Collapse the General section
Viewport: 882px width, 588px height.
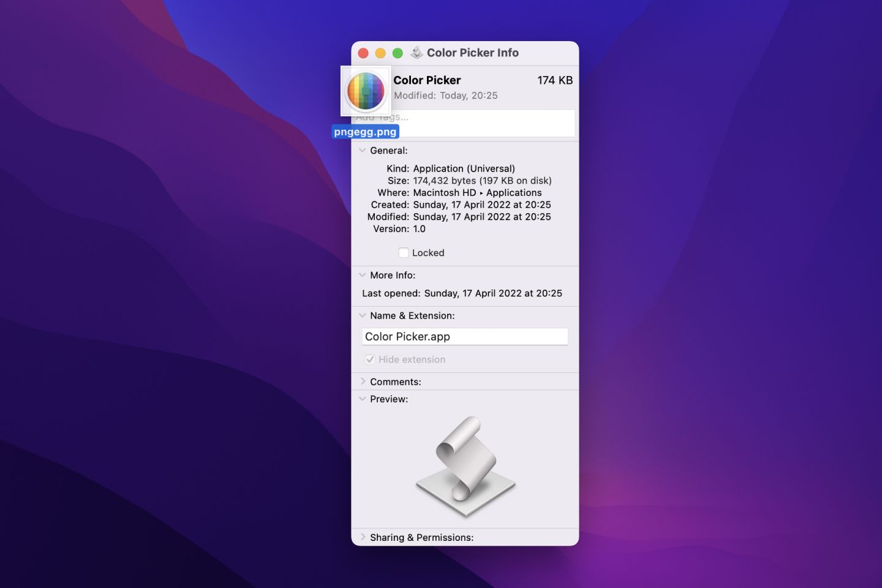363,150
